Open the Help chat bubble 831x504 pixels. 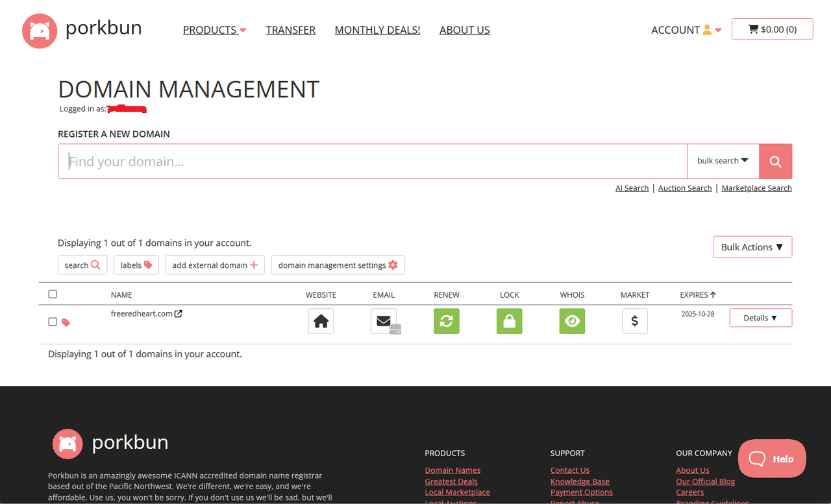pos(772,459)
